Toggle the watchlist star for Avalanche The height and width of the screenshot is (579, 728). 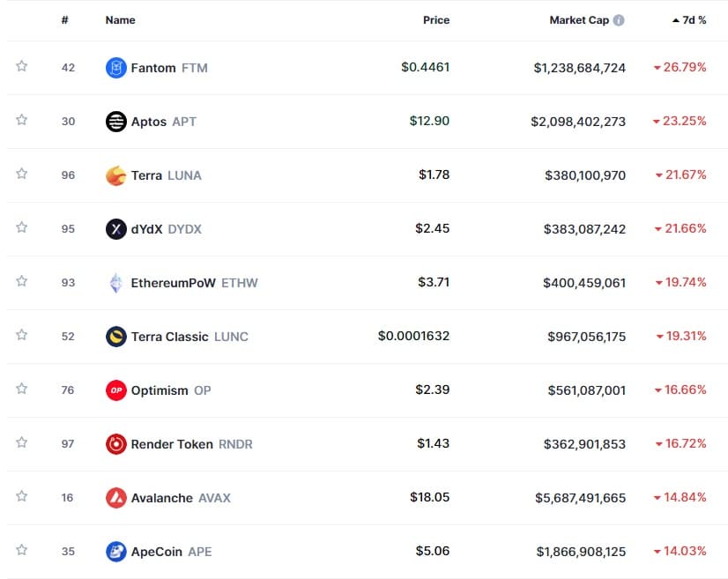(22, 497)
